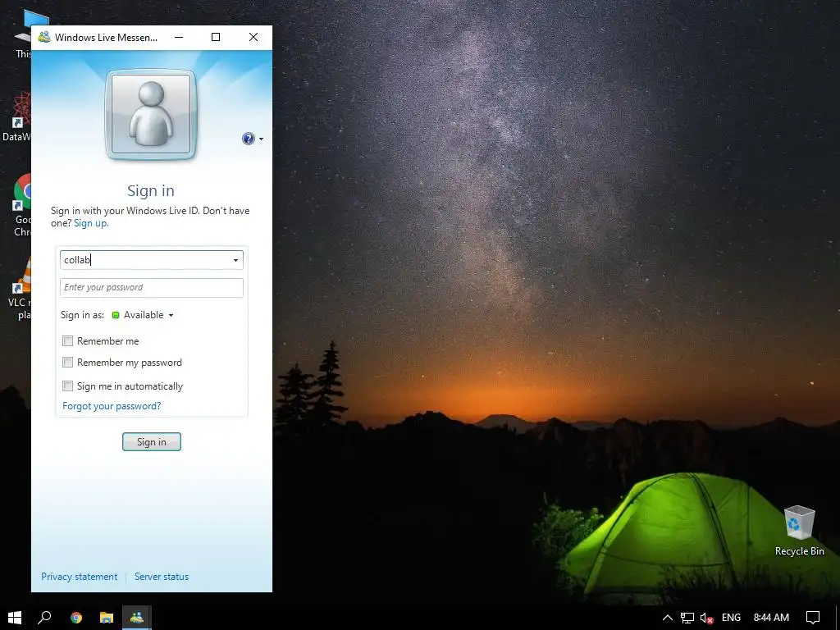Expand the arrow next to the help icon
Screen dimensions: 840x630
click(x=262, y=139)
